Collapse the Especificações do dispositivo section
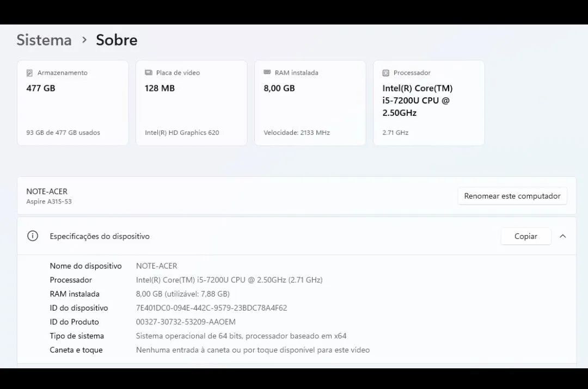 point(563,236)
